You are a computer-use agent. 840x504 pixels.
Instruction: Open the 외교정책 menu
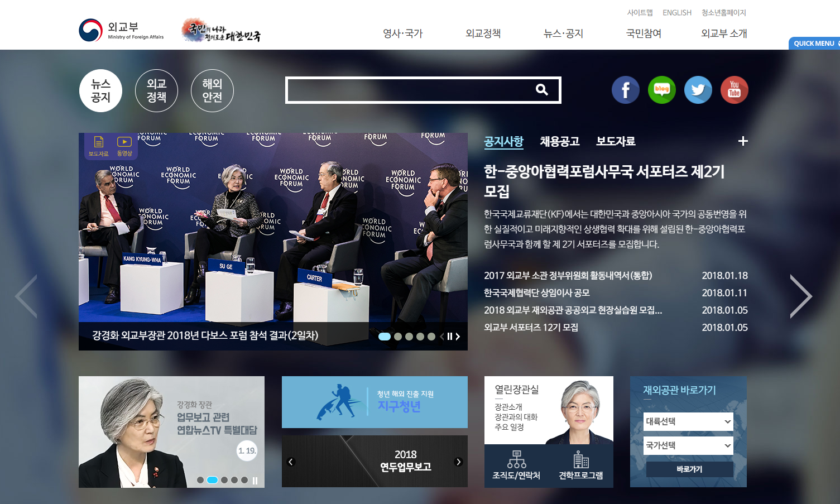482,33
